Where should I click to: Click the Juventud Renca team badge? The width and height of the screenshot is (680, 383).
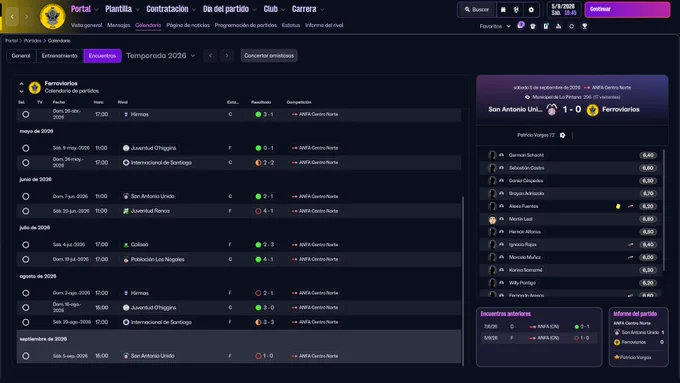click(126, 211)
